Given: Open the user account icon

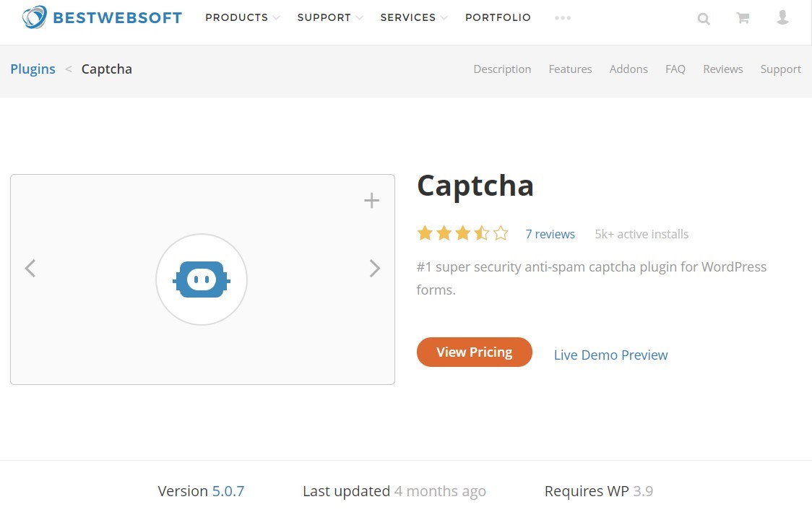Looking at the screenshot, I should 782,17.
